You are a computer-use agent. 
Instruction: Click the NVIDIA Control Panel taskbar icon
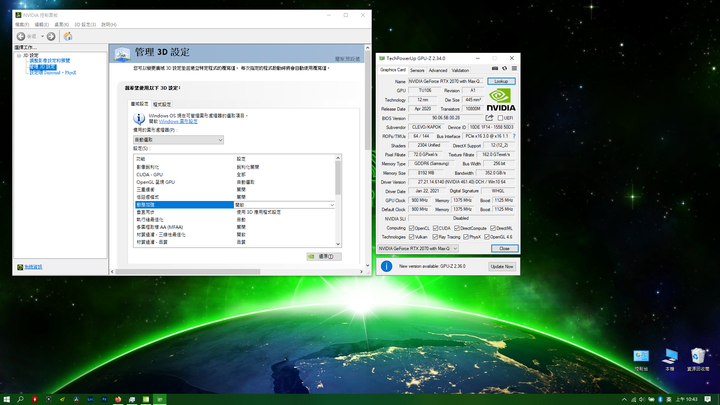146,399
